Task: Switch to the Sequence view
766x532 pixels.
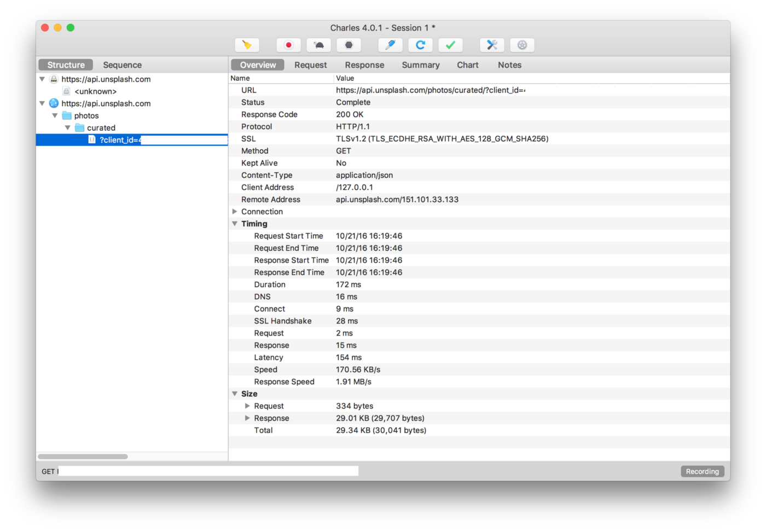Action: pyautogui.click(x=122, y=65)
